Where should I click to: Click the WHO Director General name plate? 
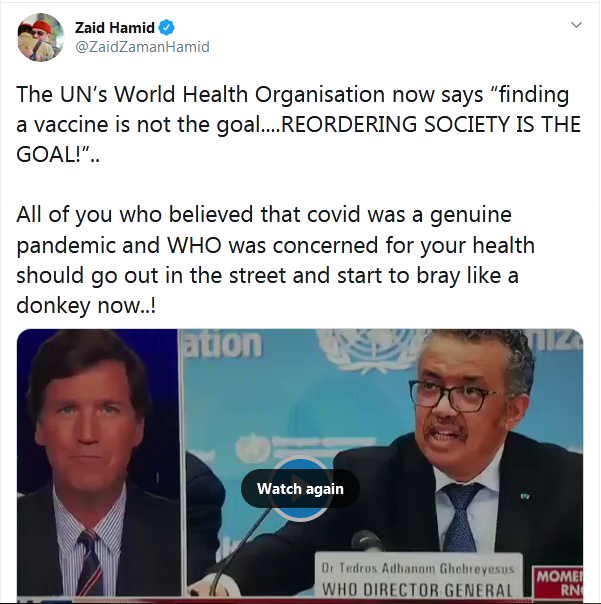click(418, 576)
